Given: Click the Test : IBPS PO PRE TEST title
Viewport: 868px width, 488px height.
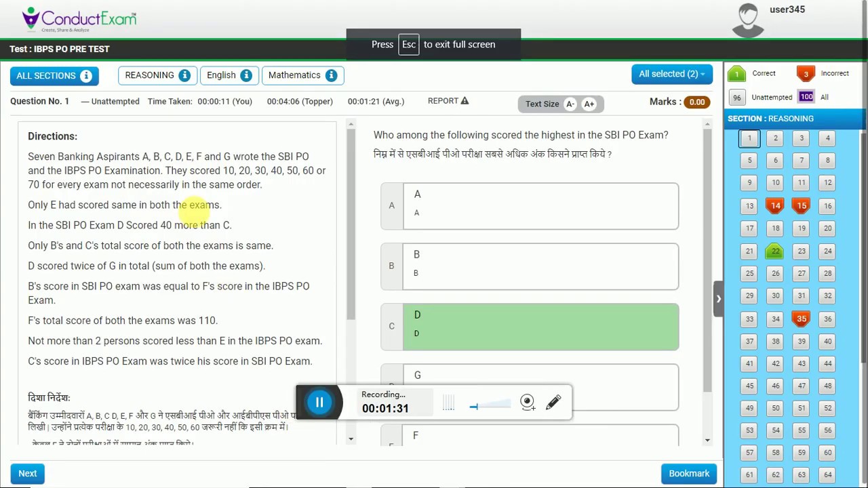Looking at the screenshot, I should click(x=60, y=49).
